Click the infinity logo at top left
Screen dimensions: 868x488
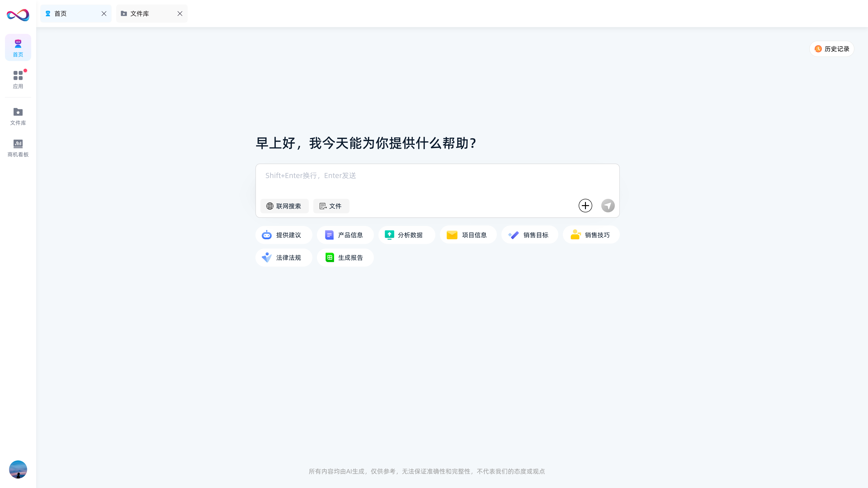pyautogui.click(x=18, y=15)
